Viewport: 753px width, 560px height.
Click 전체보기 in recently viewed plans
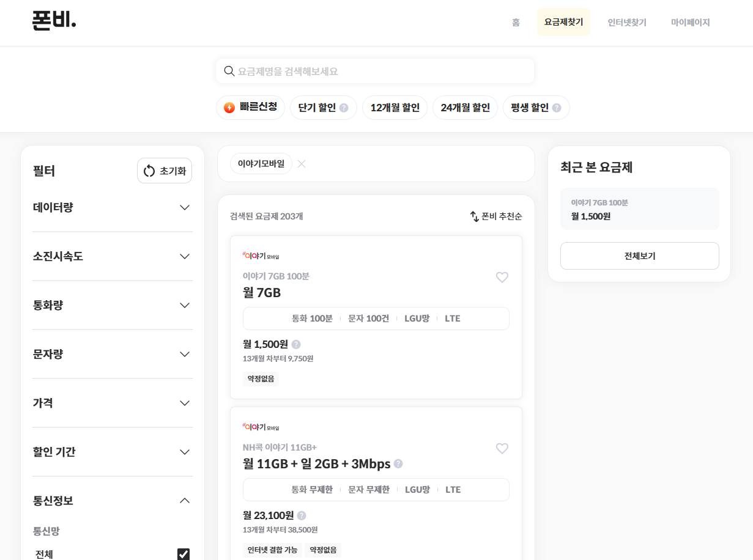pos(639,256)
